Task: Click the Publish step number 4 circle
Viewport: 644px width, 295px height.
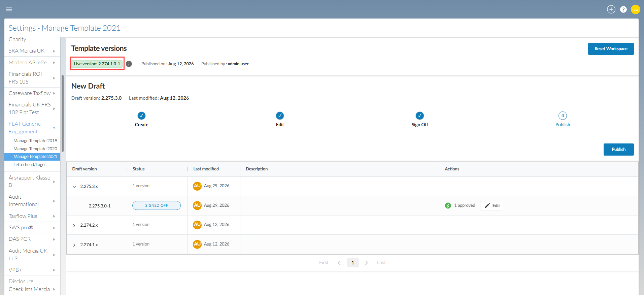Action: click(563, 116)
